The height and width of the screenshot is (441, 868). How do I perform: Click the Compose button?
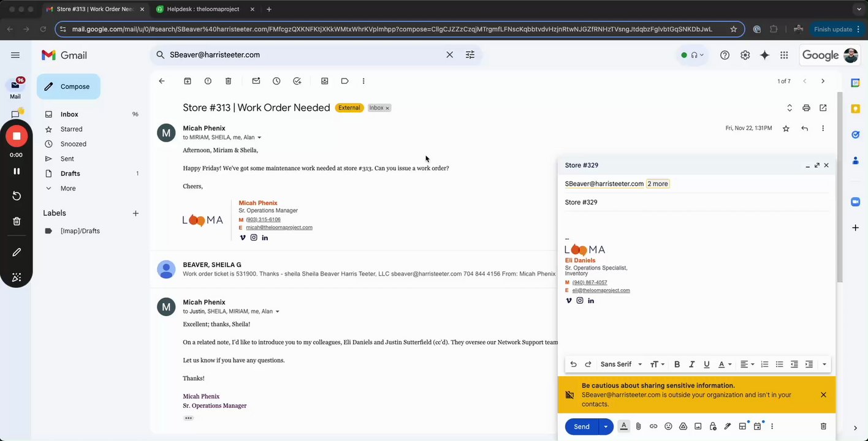68,86
